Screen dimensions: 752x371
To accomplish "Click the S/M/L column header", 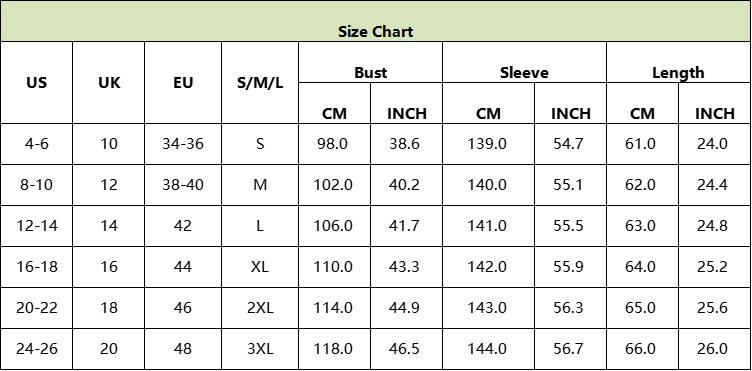I will (x=260, y=82).
